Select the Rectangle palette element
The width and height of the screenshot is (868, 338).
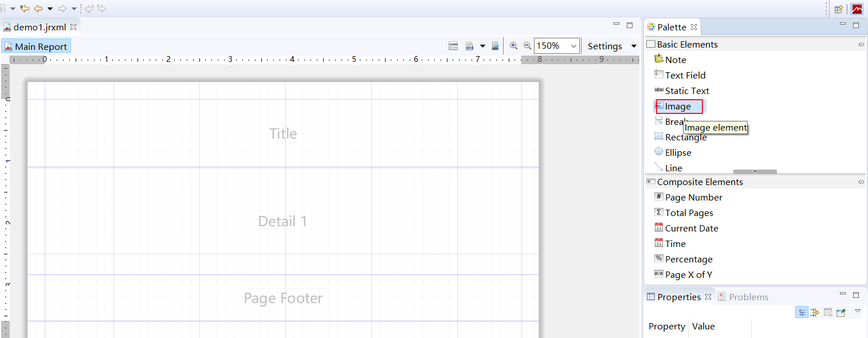681,137
